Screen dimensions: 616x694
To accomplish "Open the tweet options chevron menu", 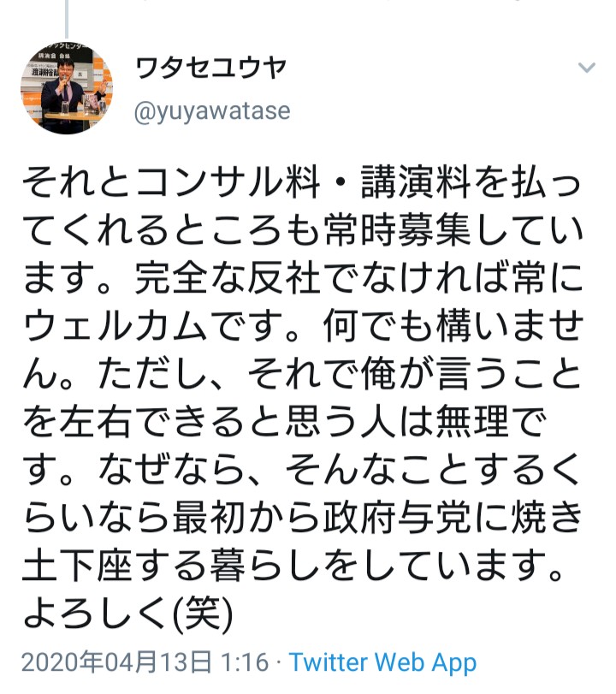I will [x=586, y=68].
